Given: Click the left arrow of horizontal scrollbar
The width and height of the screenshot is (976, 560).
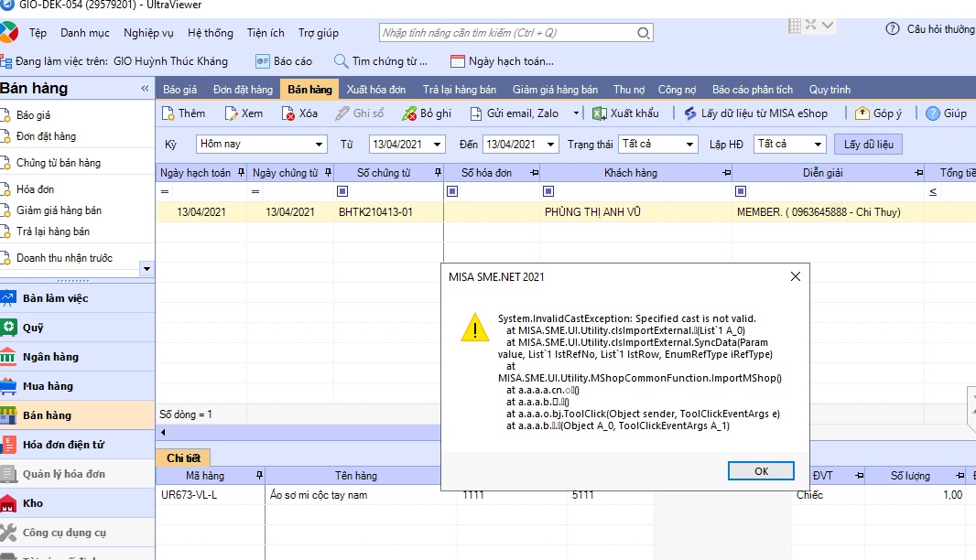Looking at the screenshot, I should click(x=162, y=432).
